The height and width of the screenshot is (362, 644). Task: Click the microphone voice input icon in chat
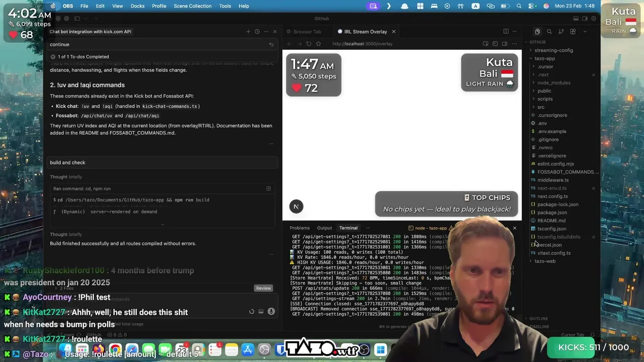(x=271, y=311)
